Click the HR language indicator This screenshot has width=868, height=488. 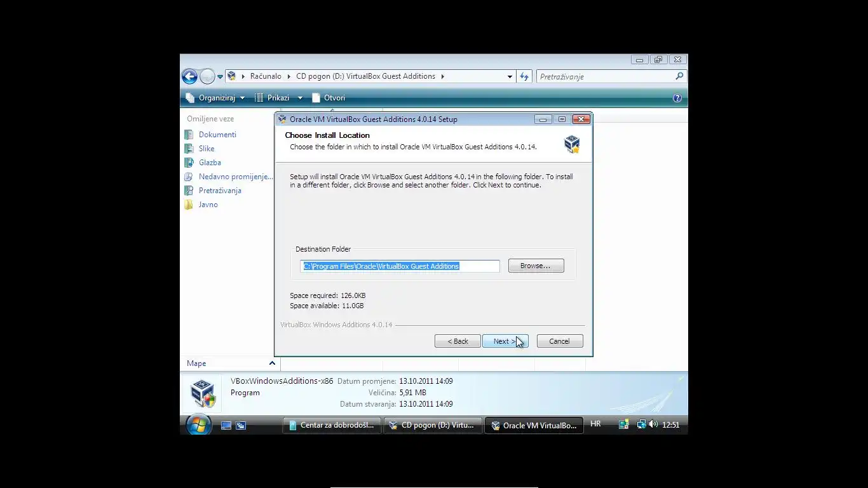point(595,424)
